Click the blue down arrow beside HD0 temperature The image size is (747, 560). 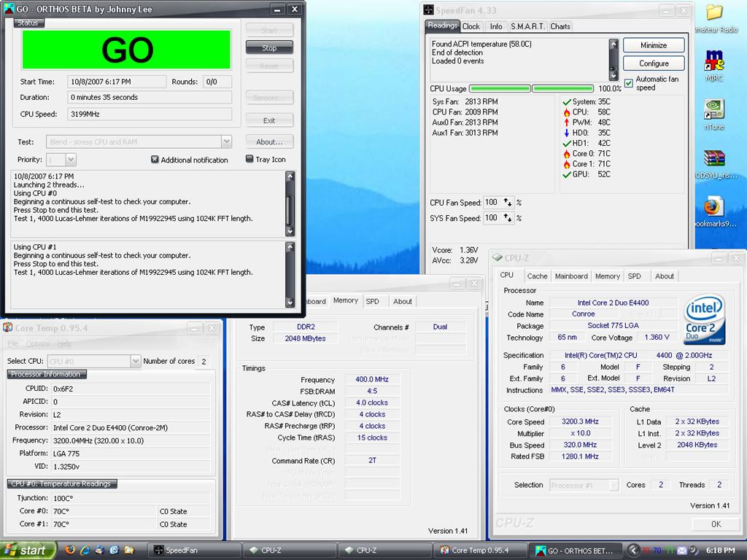566,133
